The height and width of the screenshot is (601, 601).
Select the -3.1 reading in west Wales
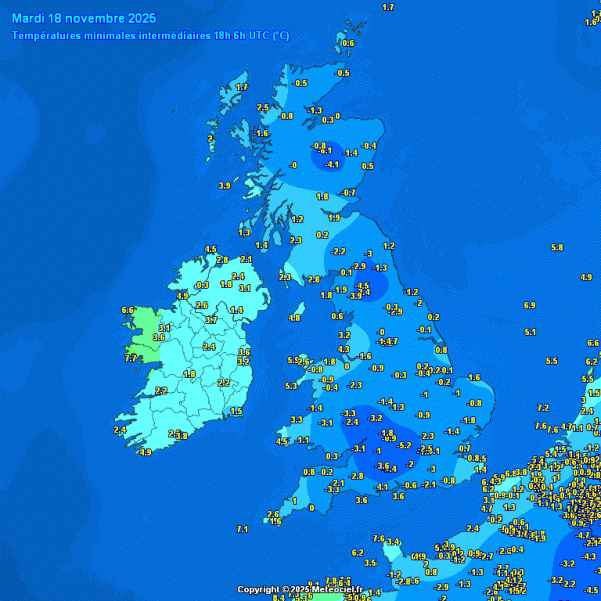click(325, 422)
